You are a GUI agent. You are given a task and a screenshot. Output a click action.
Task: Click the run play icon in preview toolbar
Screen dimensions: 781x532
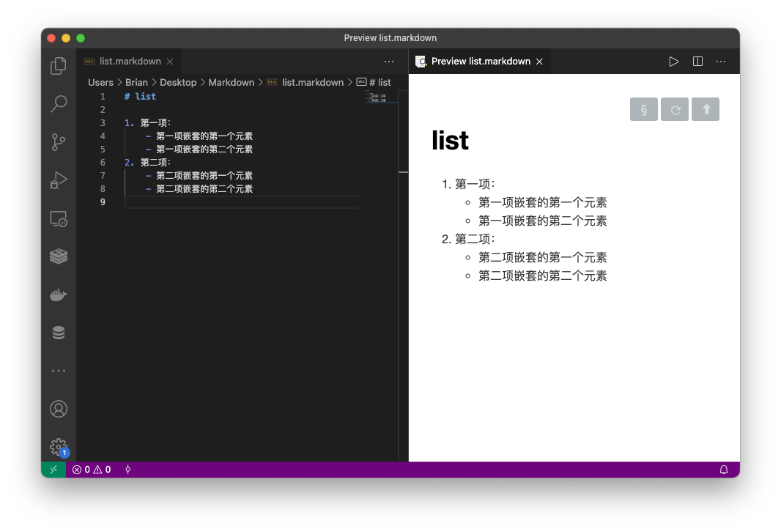click(673, 62)
